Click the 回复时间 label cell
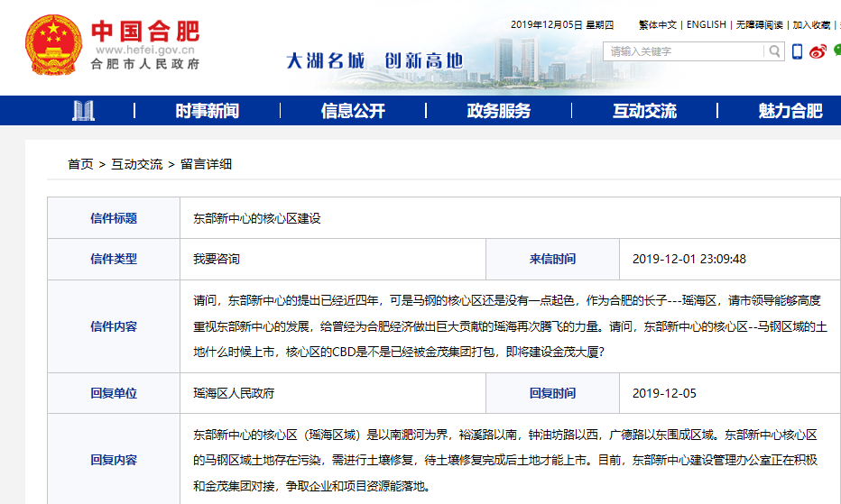 (x=552, y=393)
